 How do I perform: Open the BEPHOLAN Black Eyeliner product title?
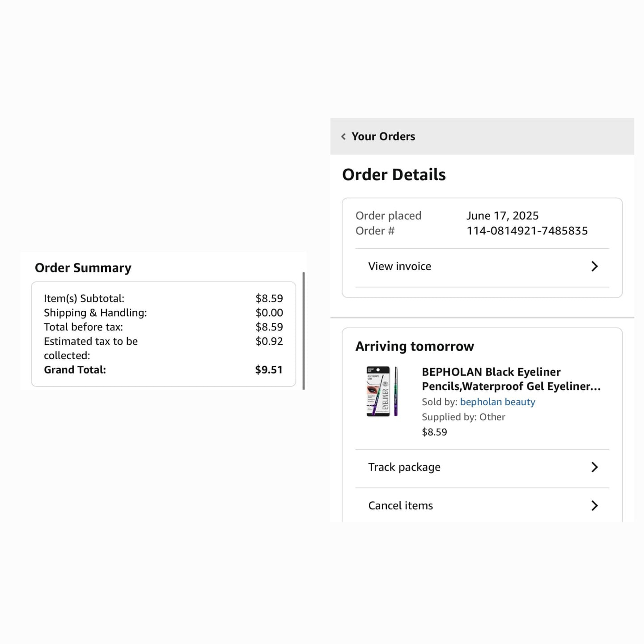pos(511,379)
